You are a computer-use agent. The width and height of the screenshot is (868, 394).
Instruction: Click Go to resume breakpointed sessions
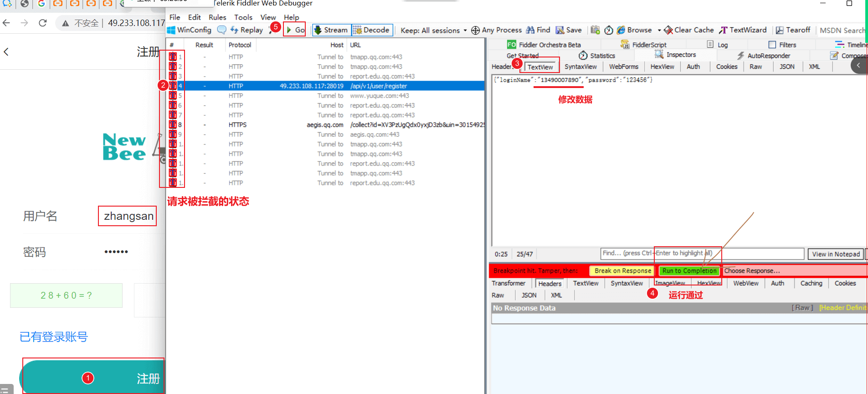tap(295, 30)
